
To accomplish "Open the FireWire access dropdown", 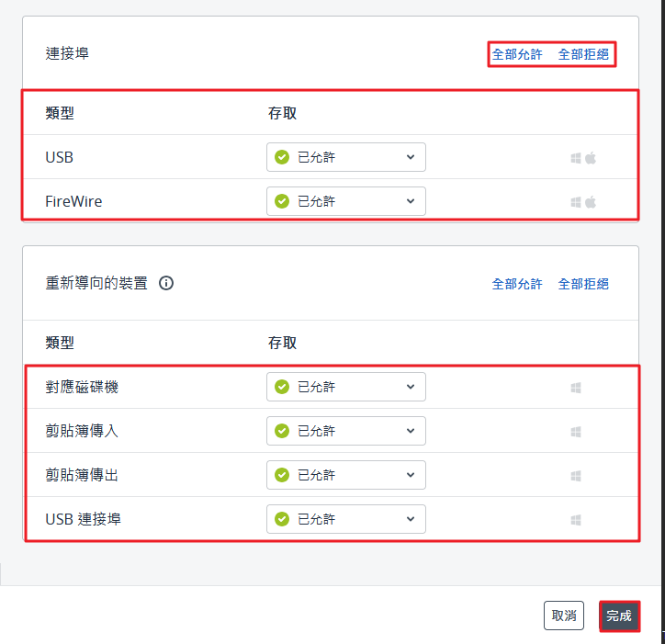I will (x=345, y=201).
